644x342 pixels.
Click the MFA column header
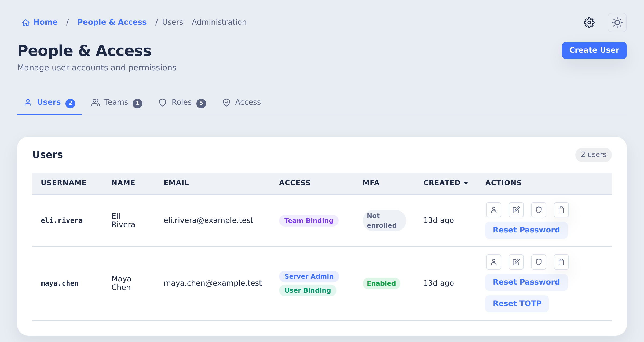[x=371, y=183]
